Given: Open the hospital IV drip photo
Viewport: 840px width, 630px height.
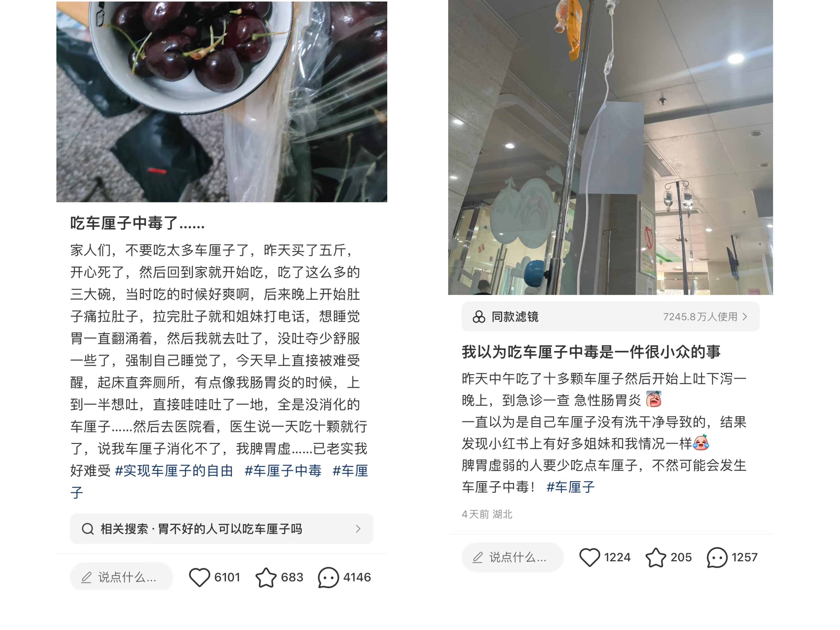Looking at the screenshot, I should pos(610,147).
